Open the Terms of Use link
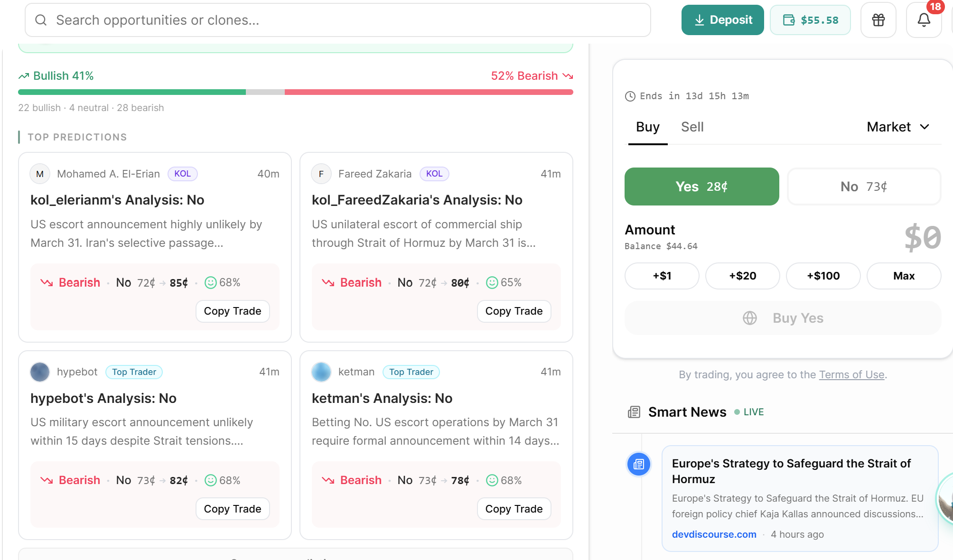Viewport: 953px width, 560px height. click(x=851, y=374)
